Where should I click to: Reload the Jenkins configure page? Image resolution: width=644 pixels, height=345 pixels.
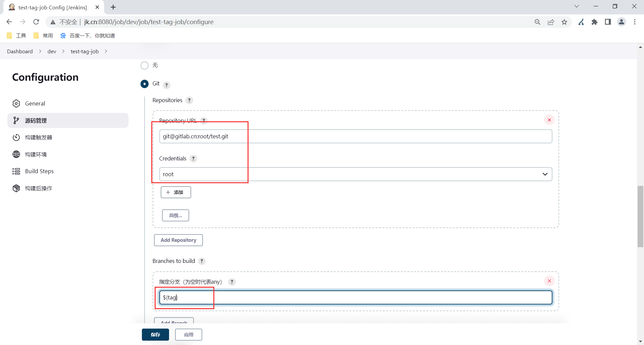click(36, 22)
